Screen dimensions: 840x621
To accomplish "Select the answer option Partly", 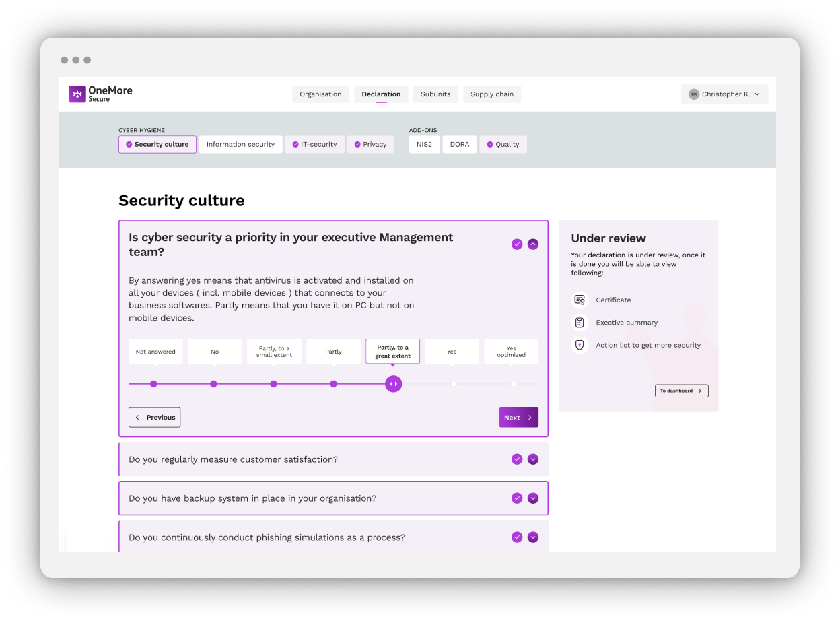I will [333, 351].
